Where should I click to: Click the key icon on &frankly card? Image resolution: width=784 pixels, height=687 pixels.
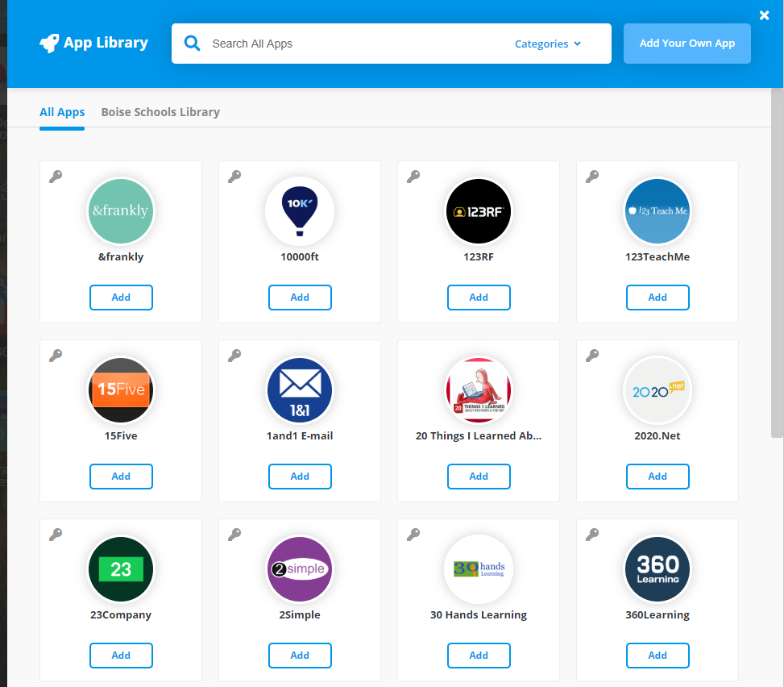[x=56, y=177]
